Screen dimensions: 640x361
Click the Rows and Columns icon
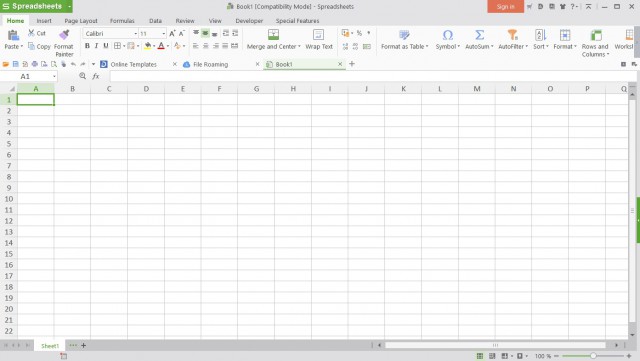coord(596,35)
